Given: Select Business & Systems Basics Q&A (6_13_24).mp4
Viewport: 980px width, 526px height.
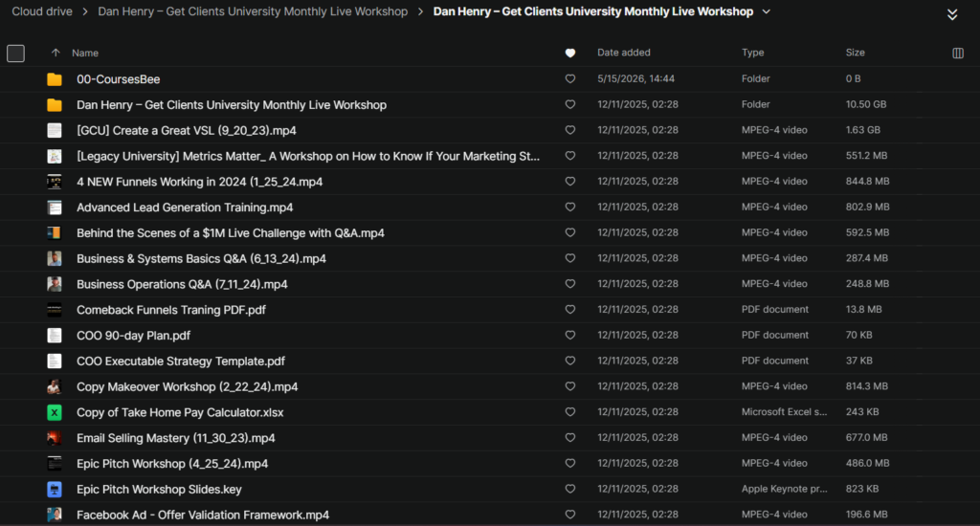Looking at the screenshot, I should point(201,258).
